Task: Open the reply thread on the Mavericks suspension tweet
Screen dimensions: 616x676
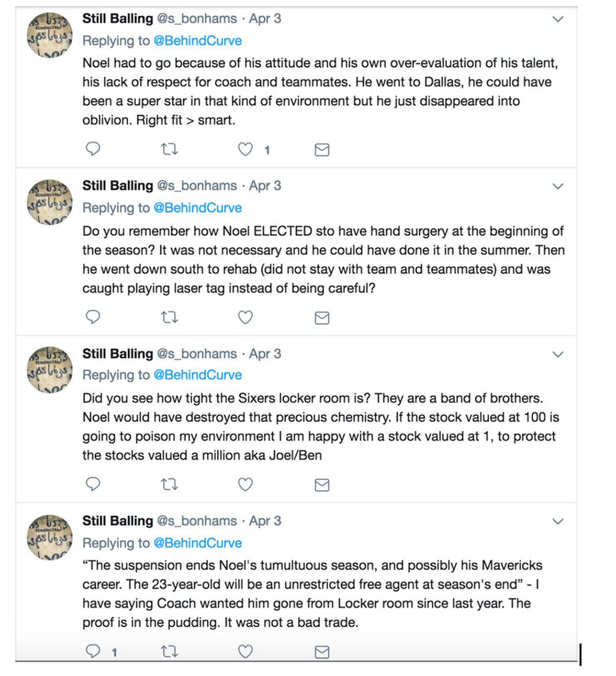Action: pyautogui.click(x=92, y=651)
